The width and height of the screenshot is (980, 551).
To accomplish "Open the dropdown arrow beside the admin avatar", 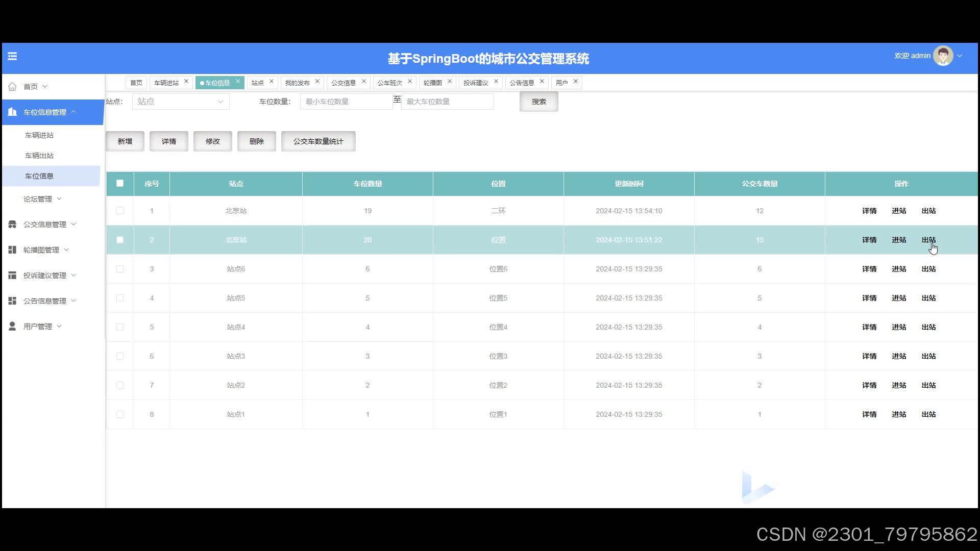I will 960,56.
